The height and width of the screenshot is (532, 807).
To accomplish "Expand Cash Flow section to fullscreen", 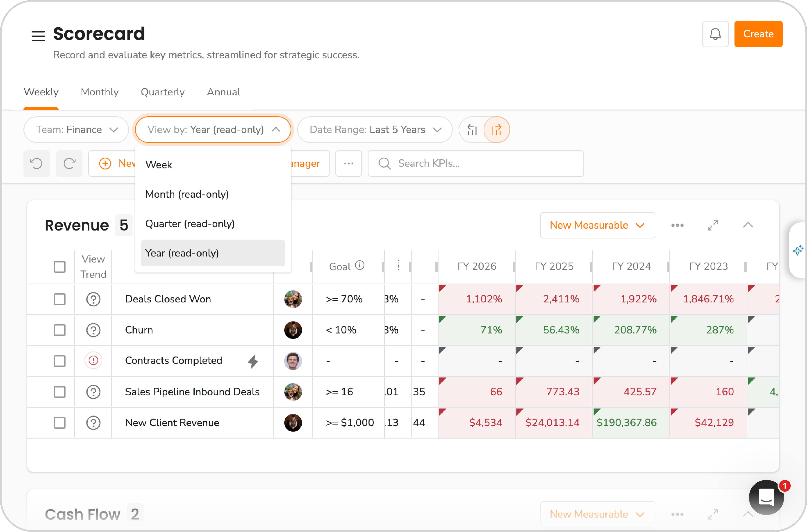I will 712,514.
